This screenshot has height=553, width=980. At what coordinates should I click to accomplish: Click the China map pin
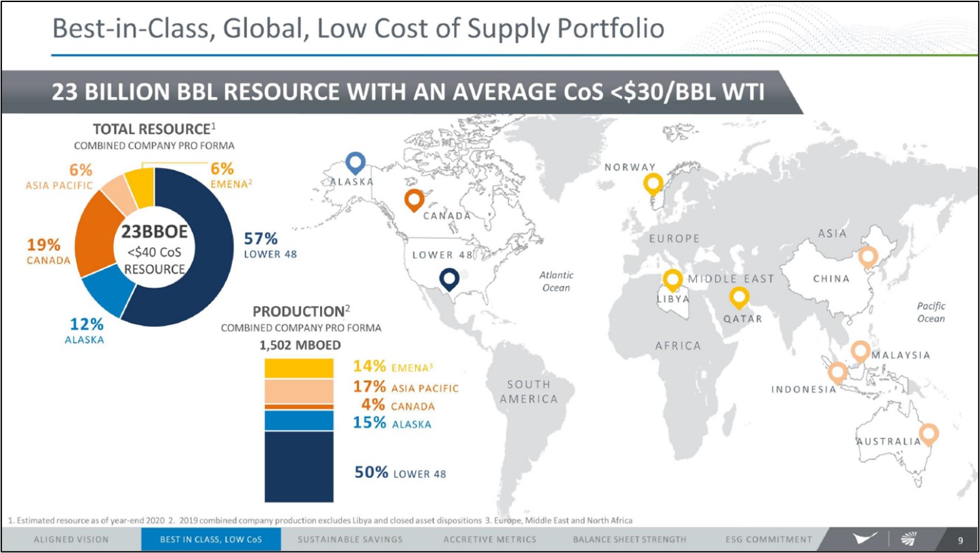tap(867, 257)
